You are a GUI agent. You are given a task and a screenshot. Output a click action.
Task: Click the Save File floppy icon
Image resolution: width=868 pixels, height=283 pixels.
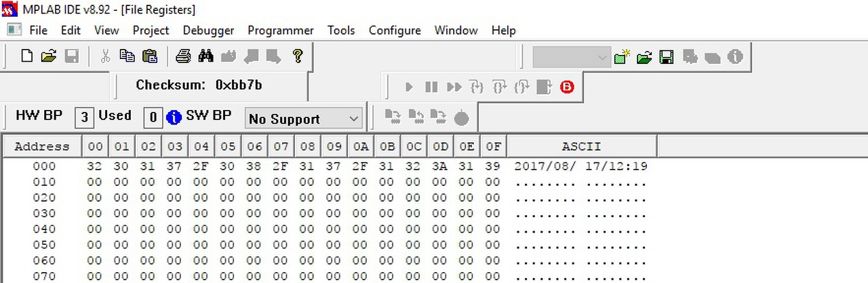click(71, 56)
